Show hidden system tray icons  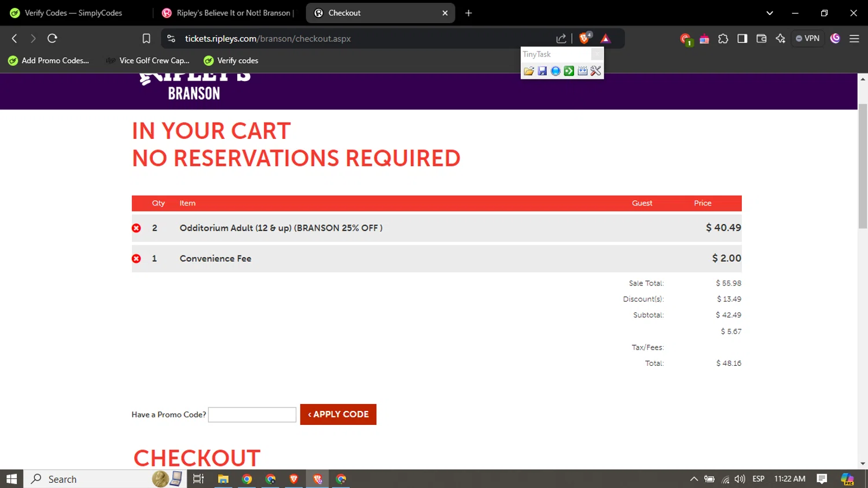click(x=694, y=479)
